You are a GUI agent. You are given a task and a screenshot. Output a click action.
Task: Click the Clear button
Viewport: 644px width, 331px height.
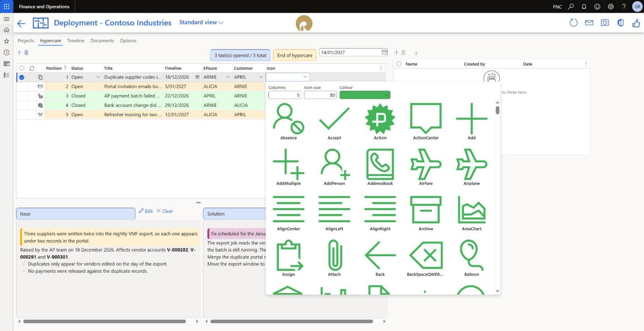pyautogui.click(x=165, y=211)
